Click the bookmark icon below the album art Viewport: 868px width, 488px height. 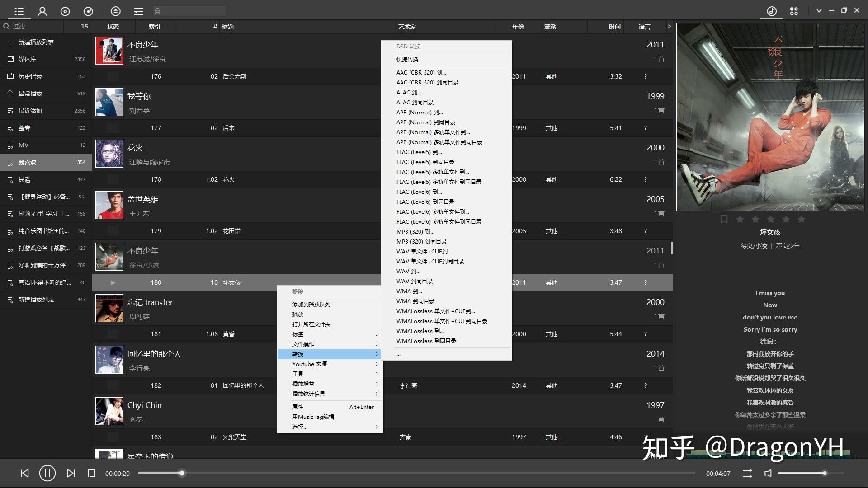pyautogui.click(x=724, y=219)
